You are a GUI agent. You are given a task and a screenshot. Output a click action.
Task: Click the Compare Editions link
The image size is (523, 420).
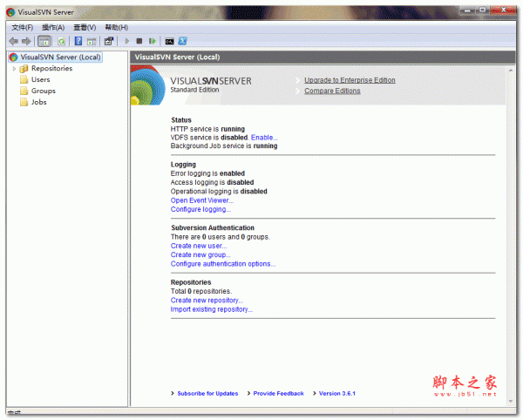332,91
